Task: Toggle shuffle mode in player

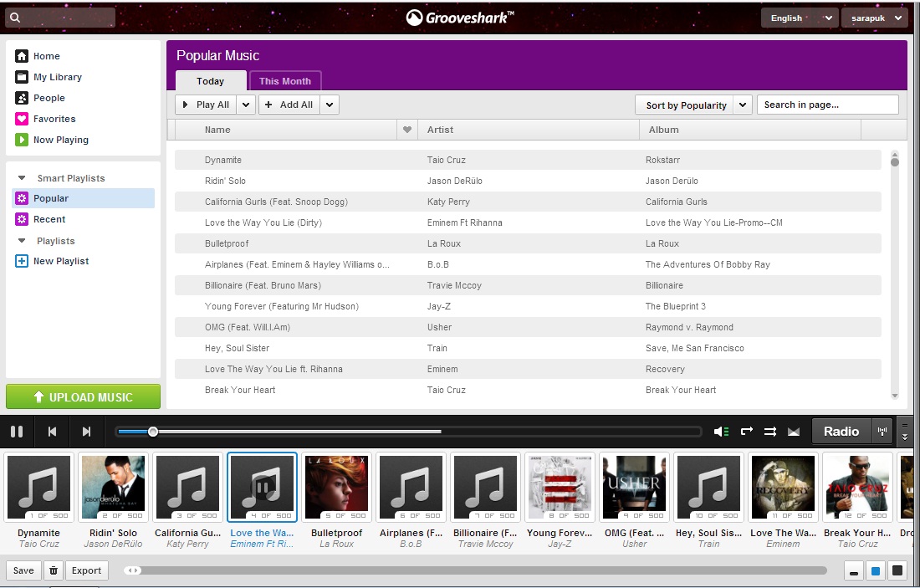Action: point(770,432)
